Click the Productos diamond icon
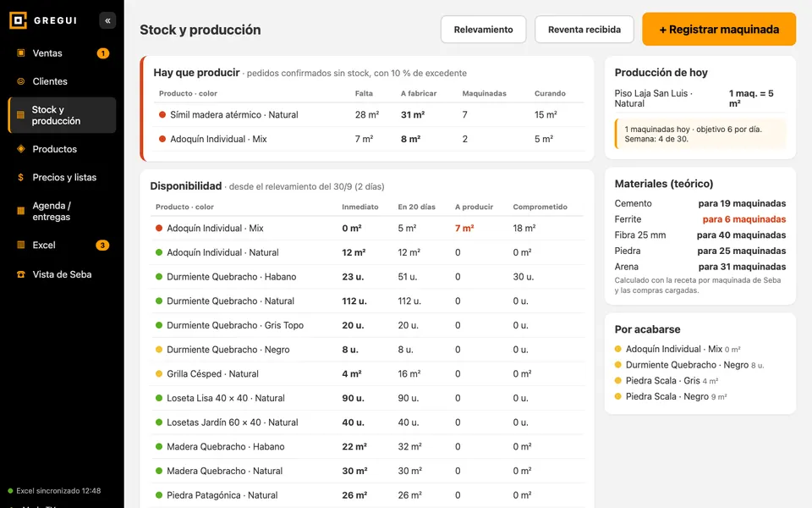The image size is (812, 508). point(20,149)
